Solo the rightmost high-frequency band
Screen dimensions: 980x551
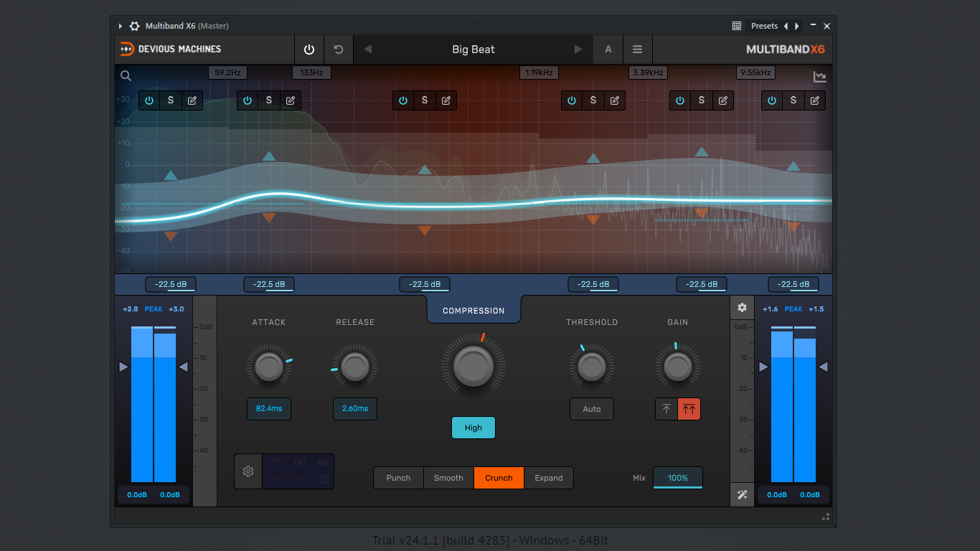tap(793, 100)
